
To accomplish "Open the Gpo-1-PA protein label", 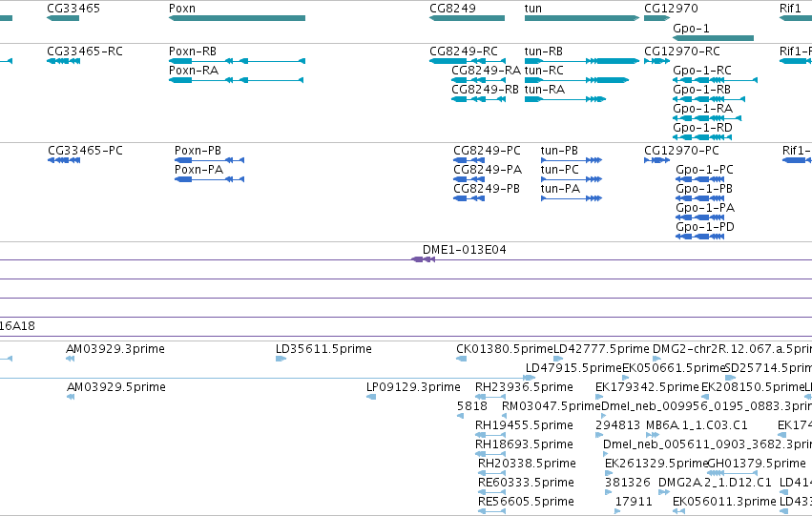I will [x=705, y=208].
